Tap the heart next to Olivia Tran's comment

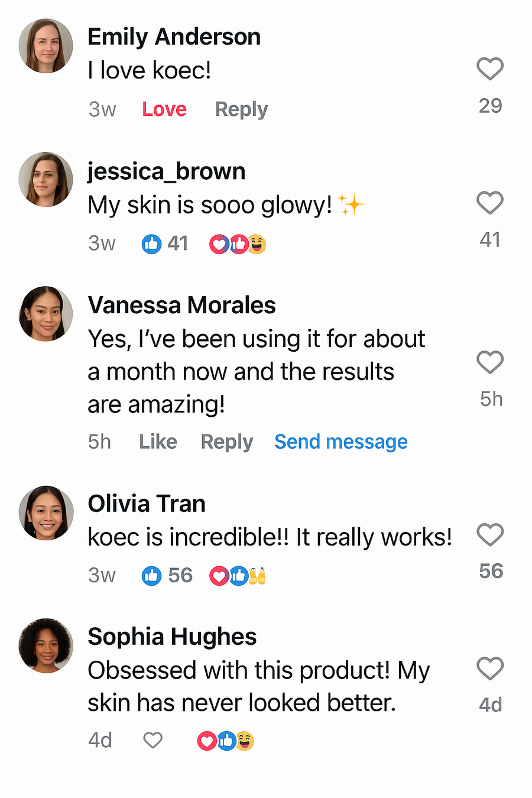tap(489, 535)
